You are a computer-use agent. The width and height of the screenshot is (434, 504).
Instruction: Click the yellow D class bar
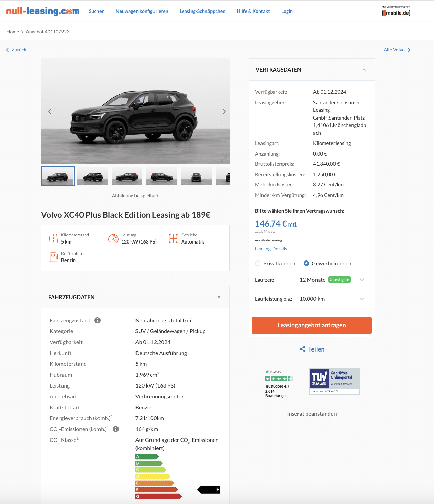[153, 476]
